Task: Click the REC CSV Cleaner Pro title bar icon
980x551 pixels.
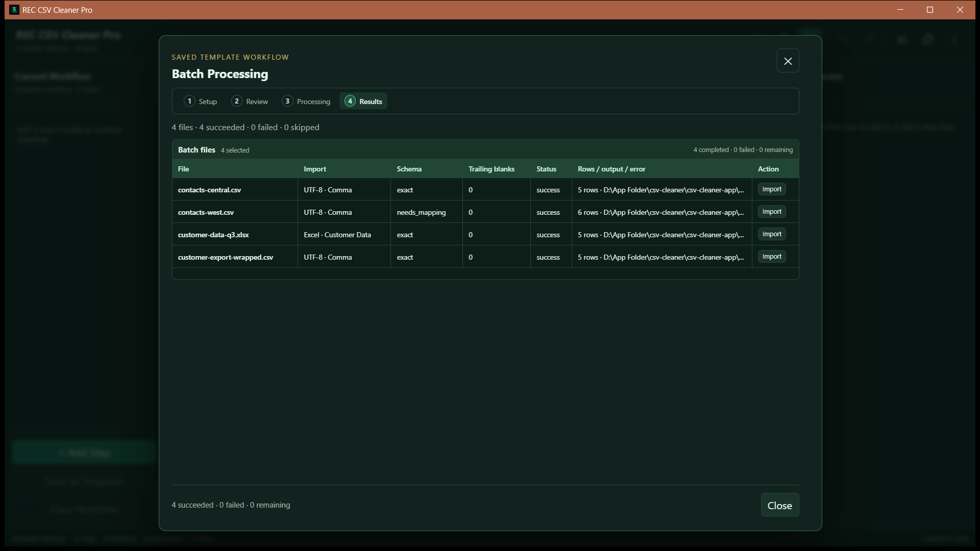Action: [x=14, y=10]
